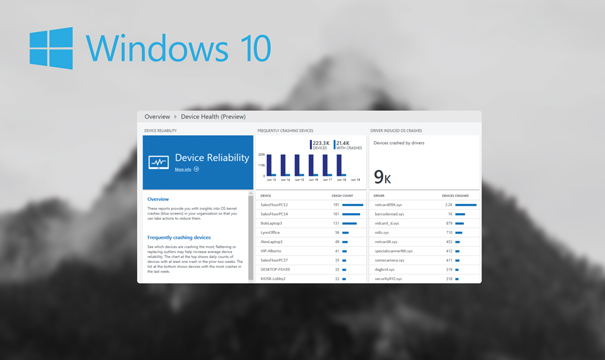
Task: Select the somecamera.sys driver row
Action: [x=424, y=260]
